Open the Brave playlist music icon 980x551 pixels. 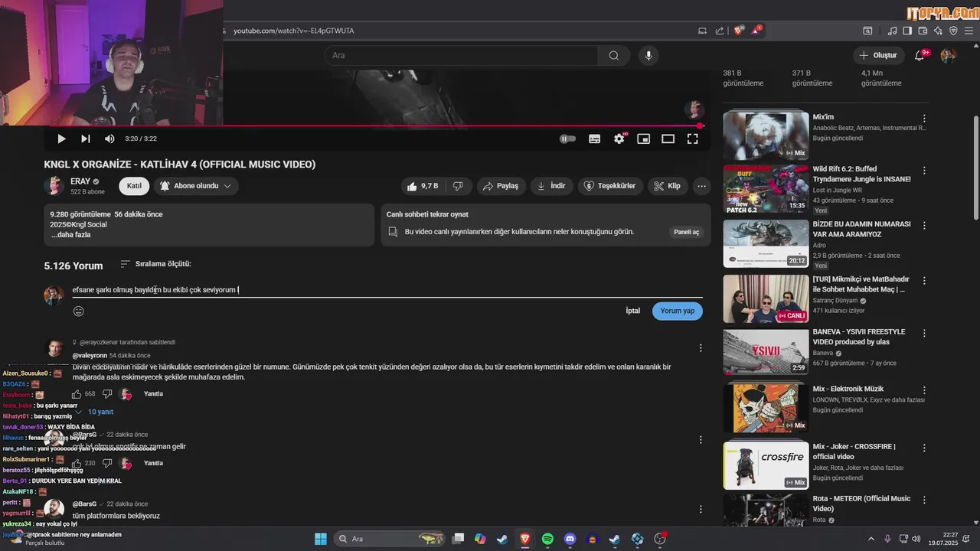(x=892, y=31)
